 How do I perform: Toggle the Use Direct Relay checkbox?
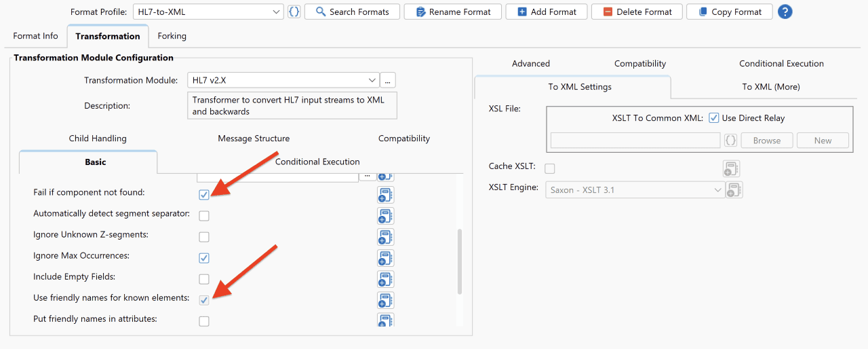pyautogui.click(x=713, y=118)
